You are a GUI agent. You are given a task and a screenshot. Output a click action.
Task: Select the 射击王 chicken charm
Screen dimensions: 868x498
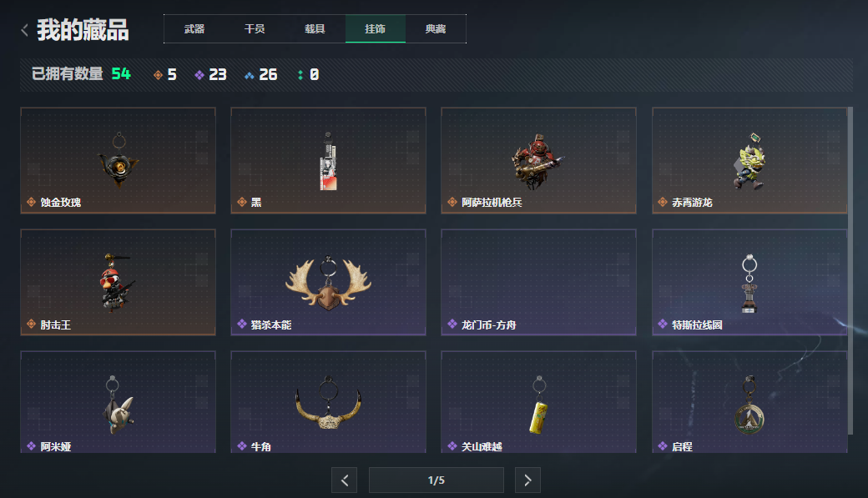pyautogui.click(x=116, y=283)
